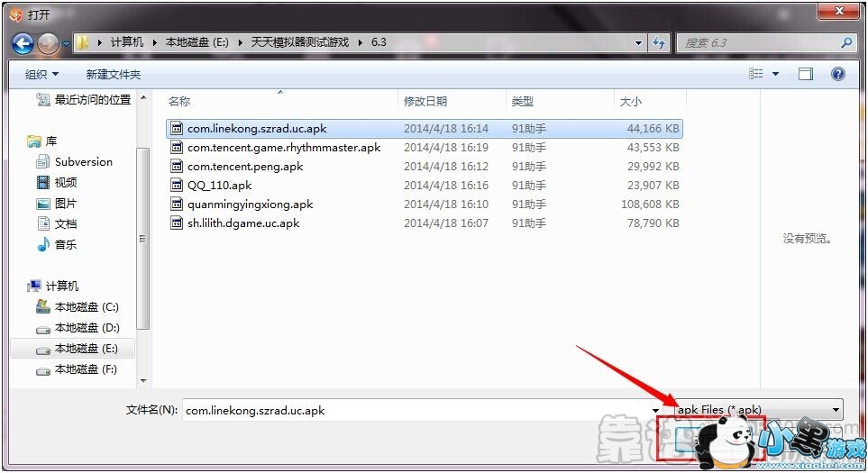Click the folder icon in address bar
The image size is (868, 473).
pyautogui.click(x=82, y=42)
